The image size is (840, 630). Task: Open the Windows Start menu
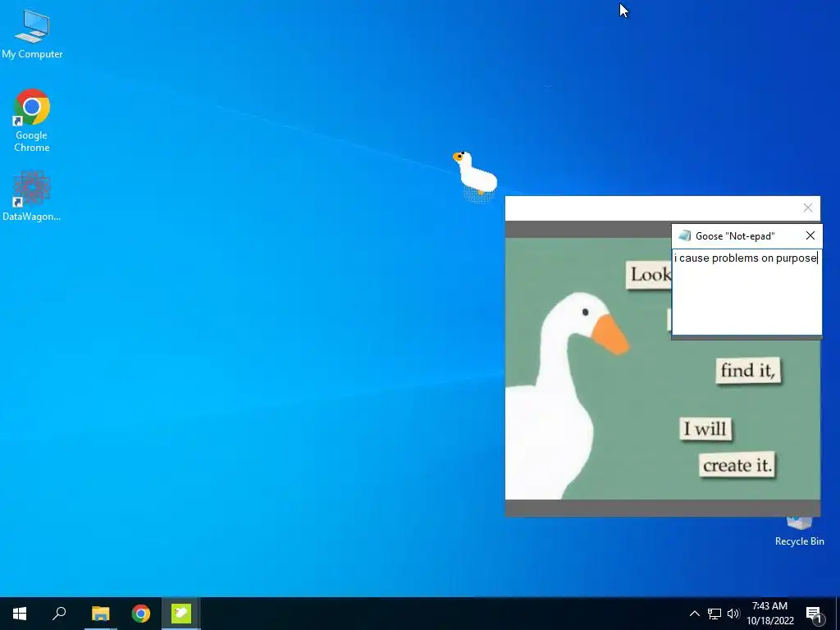[20, 614]
